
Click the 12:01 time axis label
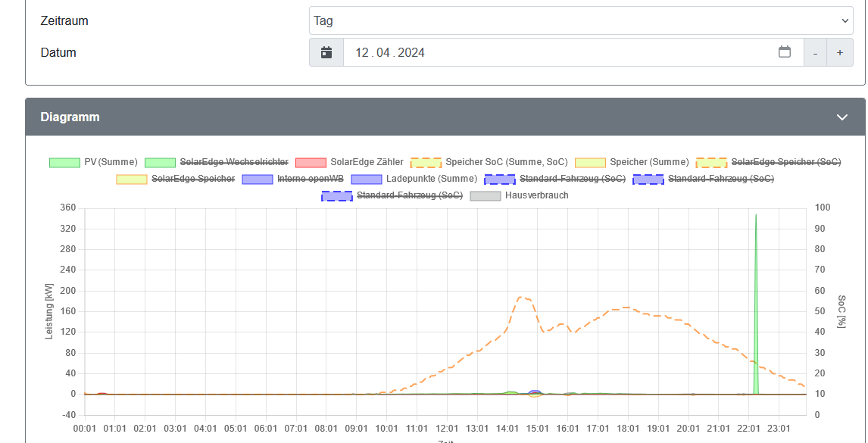[448, 429]
